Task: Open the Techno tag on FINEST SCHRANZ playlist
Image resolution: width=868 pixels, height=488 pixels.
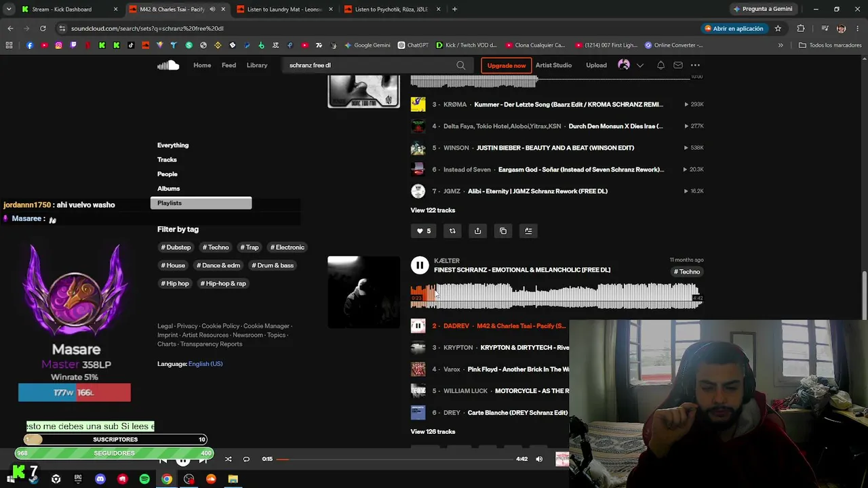Action: (687, 272)
